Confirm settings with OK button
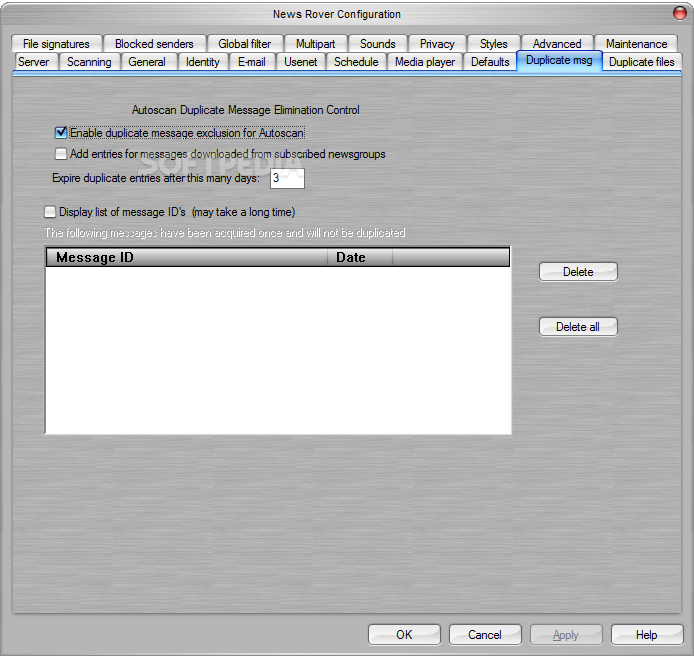The width and height of the screenshot is (694, 656). click(x=404, y=635)
